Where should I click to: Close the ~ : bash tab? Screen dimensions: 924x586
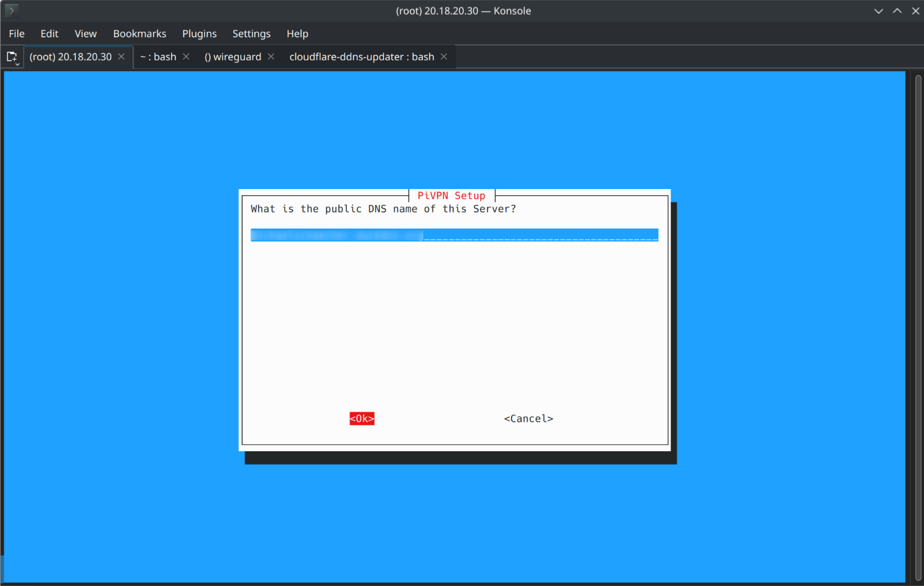pyautogui.click(x=186, y=57)
